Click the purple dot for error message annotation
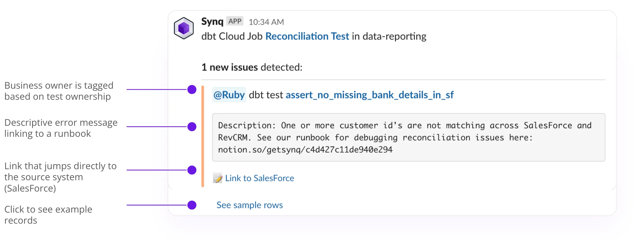Screen dimensions: 644x241 pos(192,127)
